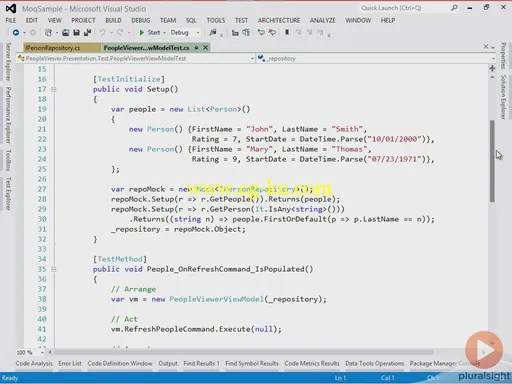
Task: Open the ARCHITECTURE menu
Action: [x=279, y=20]
